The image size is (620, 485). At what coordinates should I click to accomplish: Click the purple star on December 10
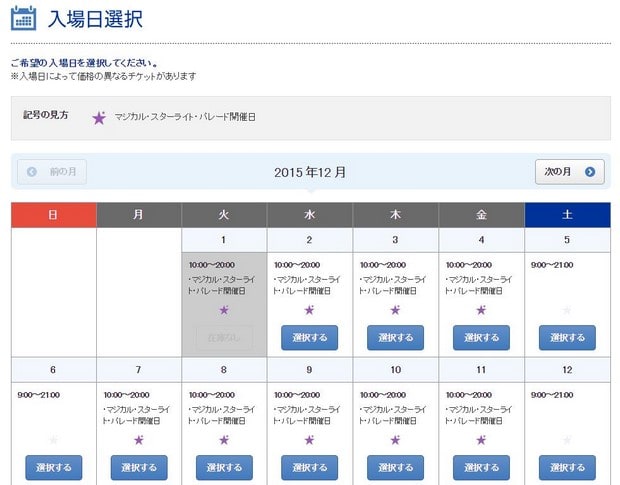click(395, 440)
